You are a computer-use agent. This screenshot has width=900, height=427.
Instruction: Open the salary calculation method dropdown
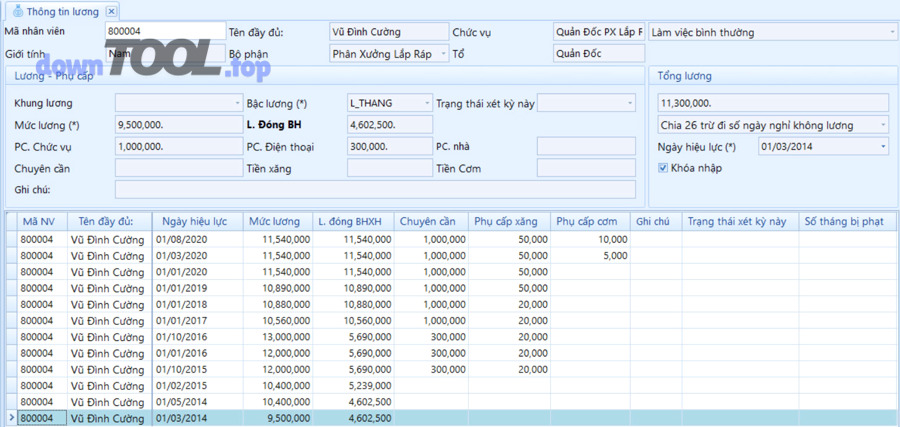[x=882, y=125]
